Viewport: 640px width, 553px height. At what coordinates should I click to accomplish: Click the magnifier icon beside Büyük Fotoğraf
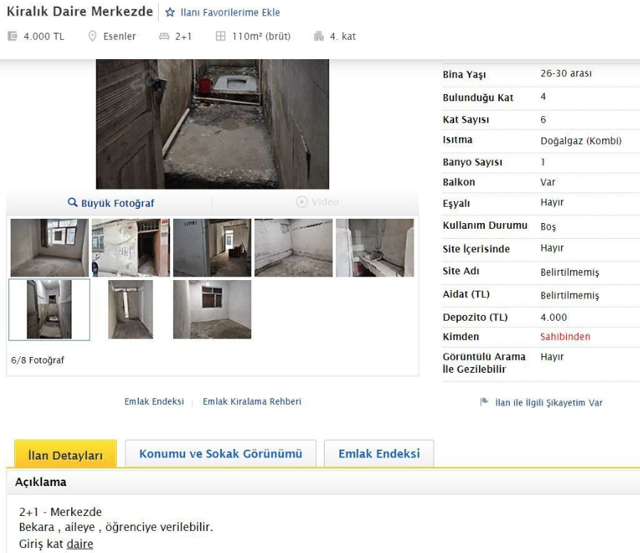coord(72,202)
